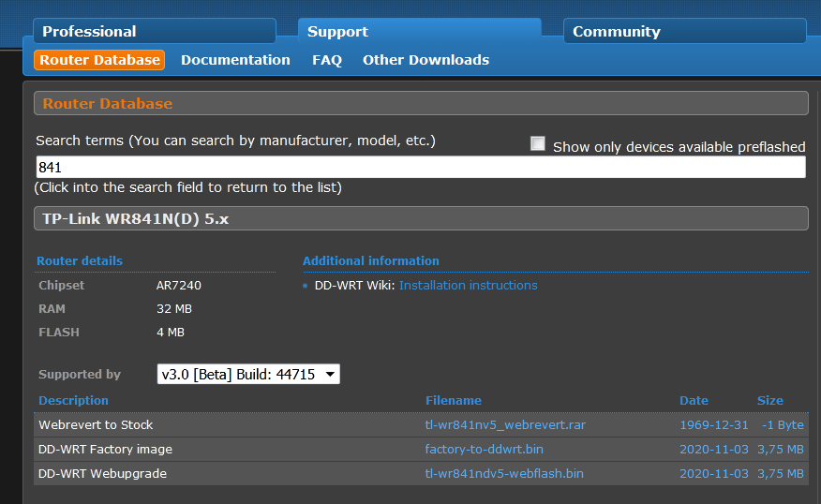821x504 pixels.
Task: Click the Supported by label
Action: tap(80, 374)
